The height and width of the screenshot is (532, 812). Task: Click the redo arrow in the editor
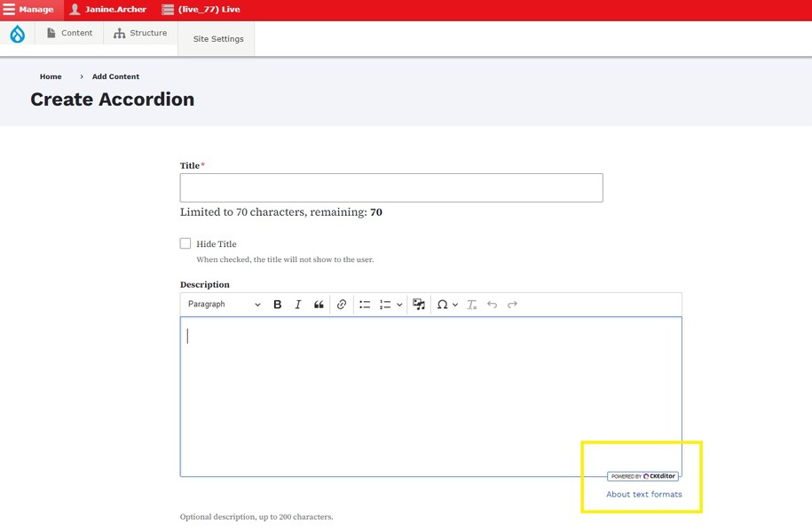tap(512, 305)
